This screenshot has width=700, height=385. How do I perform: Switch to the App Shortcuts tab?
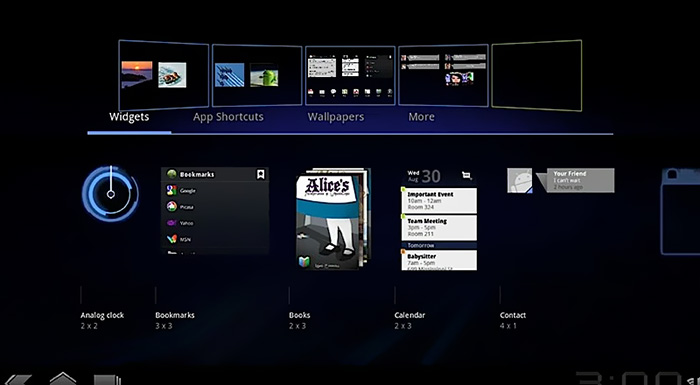[x=228, y=117]
